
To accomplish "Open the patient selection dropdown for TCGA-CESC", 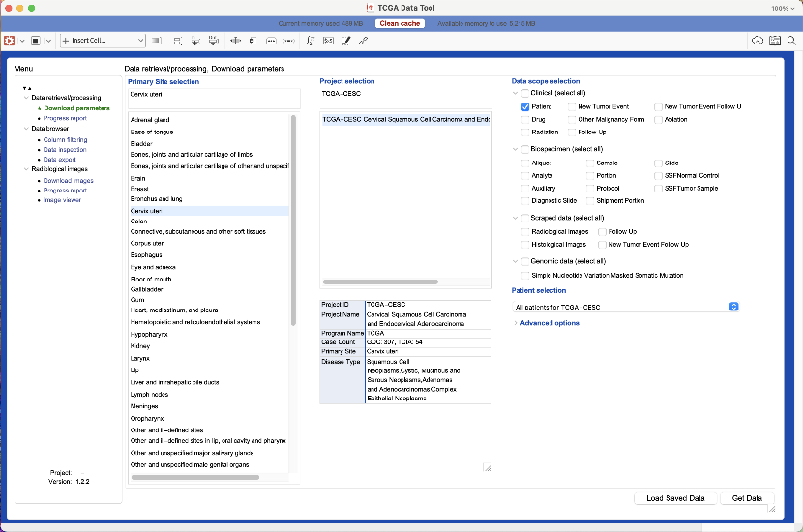I will 628,307.
